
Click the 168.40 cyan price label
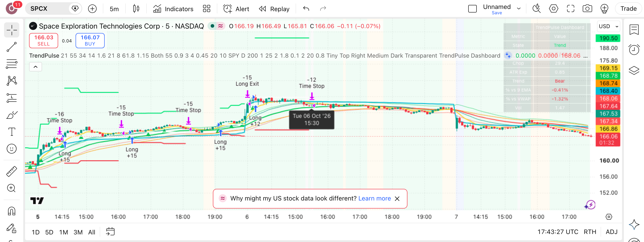tap(608, 91)
